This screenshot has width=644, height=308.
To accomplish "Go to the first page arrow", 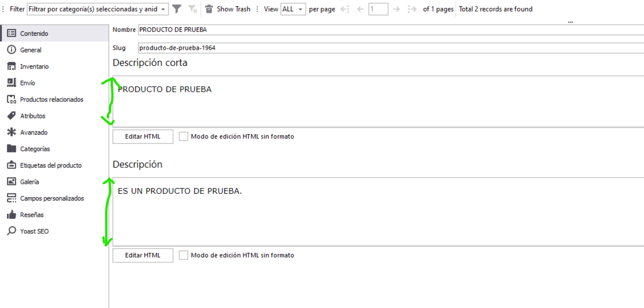I will coord(345,9).
